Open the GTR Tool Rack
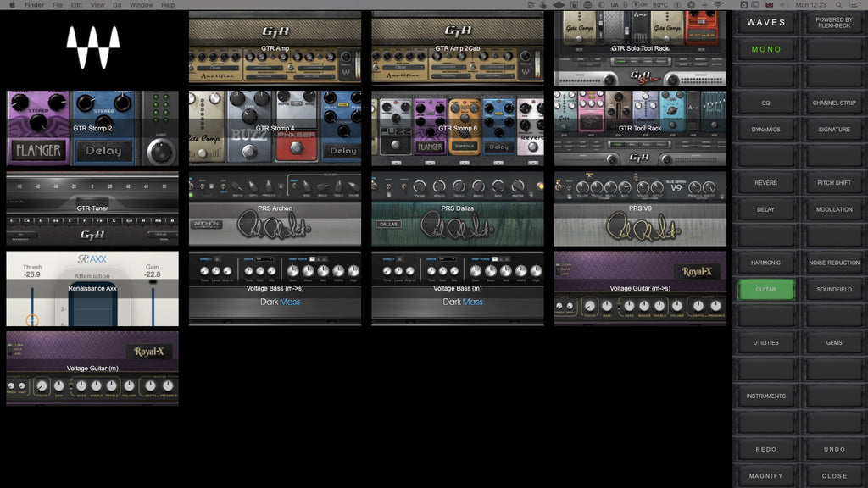Viewport: 868px width, 488px height. coord(640,127)
